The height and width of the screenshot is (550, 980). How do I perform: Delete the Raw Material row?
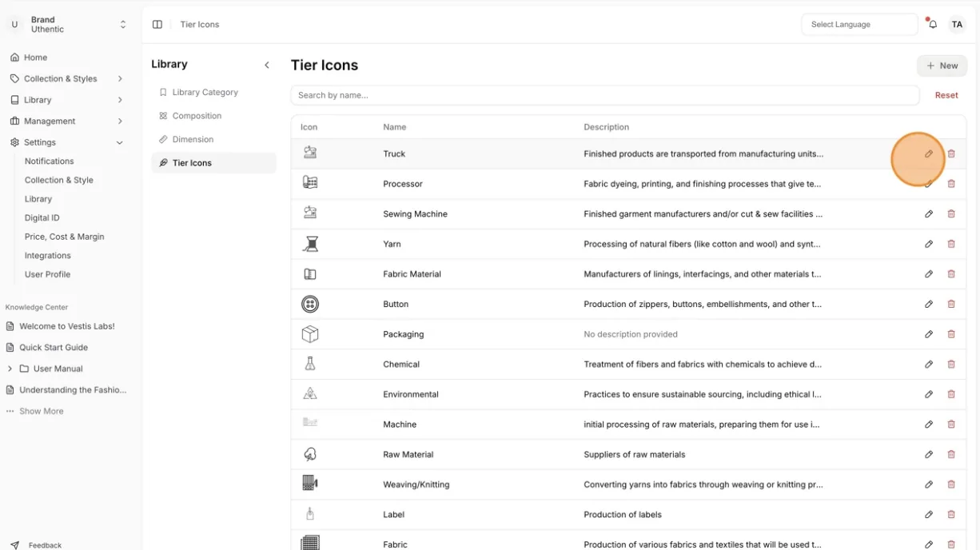951,454
